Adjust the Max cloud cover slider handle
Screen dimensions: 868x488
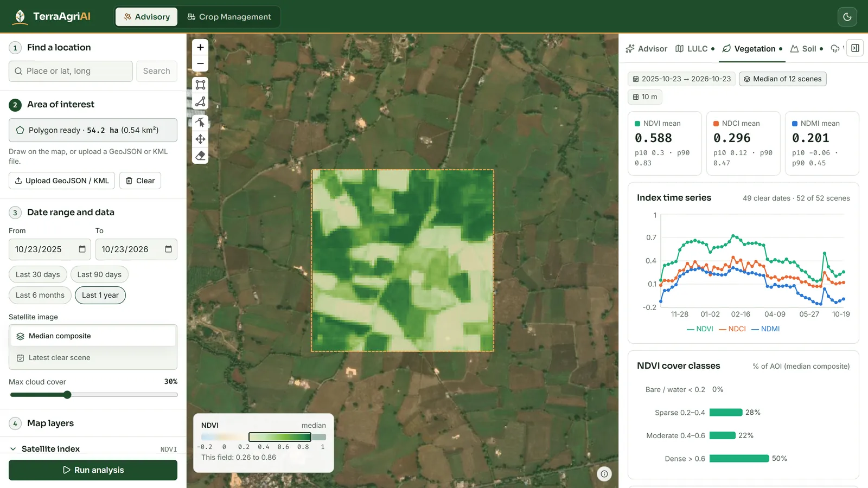tap(67, 395)
